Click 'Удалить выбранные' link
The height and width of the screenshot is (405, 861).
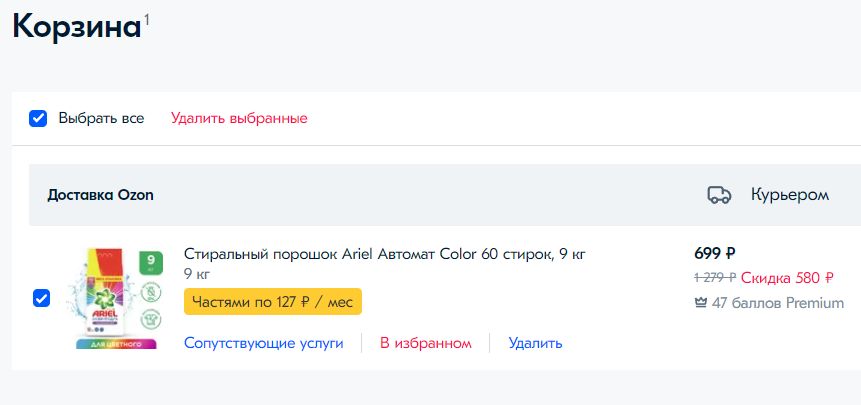click(x=239, y=119)
